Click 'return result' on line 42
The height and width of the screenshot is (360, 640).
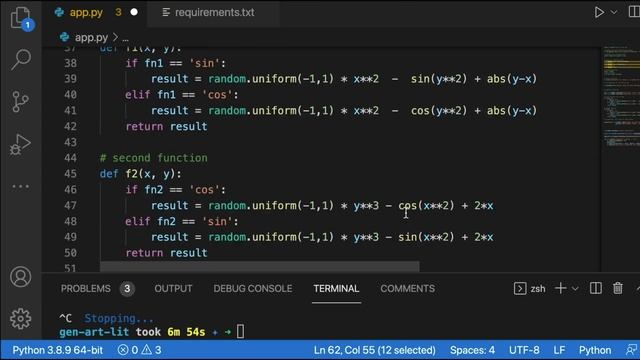pos(167,127)
